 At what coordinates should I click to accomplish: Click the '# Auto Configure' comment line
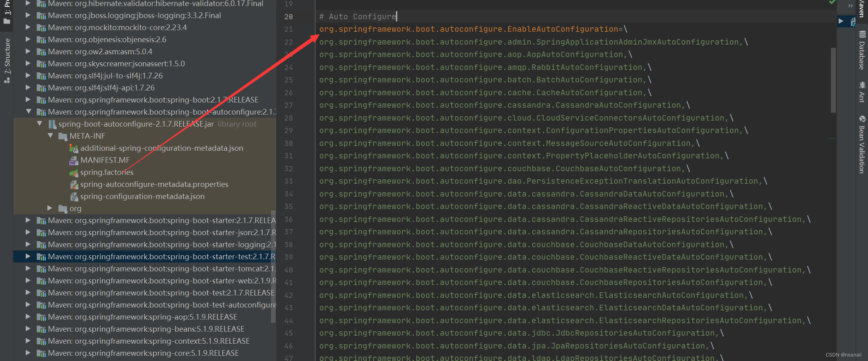coord(358,16)
